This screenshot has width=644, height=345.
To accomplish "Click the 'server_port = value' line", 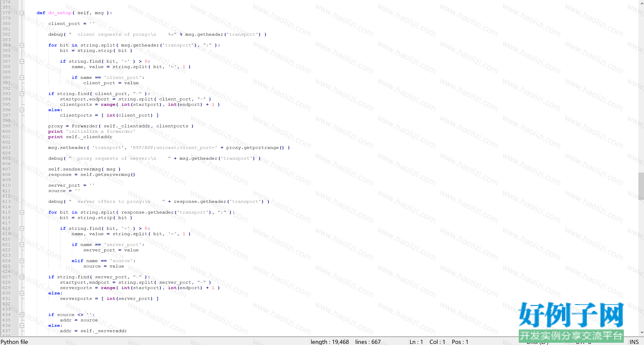I will tap(111, 250).
